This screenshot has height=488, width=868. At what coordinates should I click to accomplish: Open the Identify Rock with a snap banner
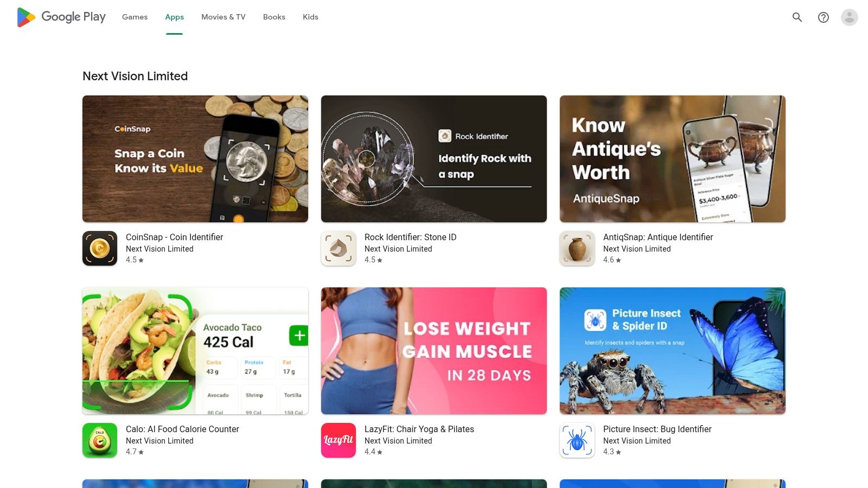pos(434,159)
